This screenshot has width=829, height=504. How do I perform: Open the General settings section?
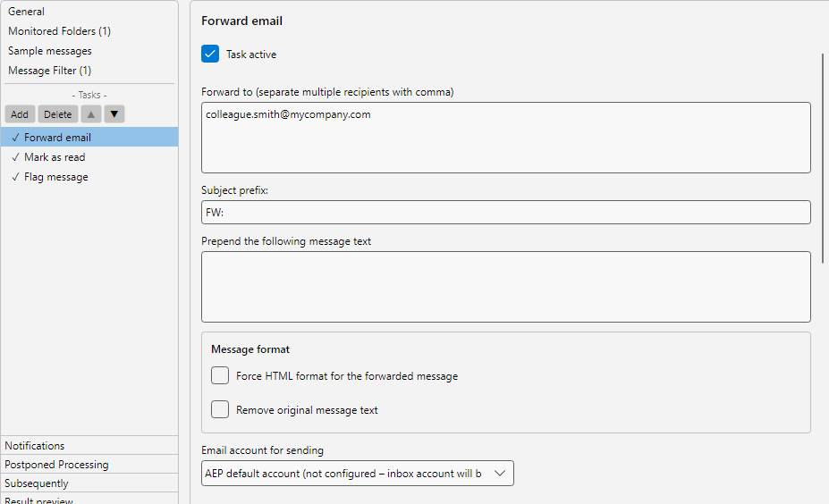coord(27,11)
